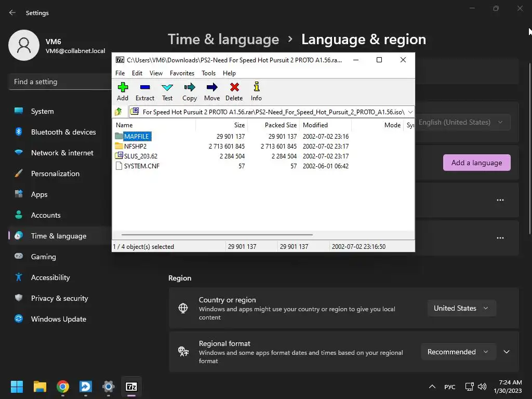
Task: Click the SLUS_203.62 size value 2 284 504
Action: click(232, 156)
